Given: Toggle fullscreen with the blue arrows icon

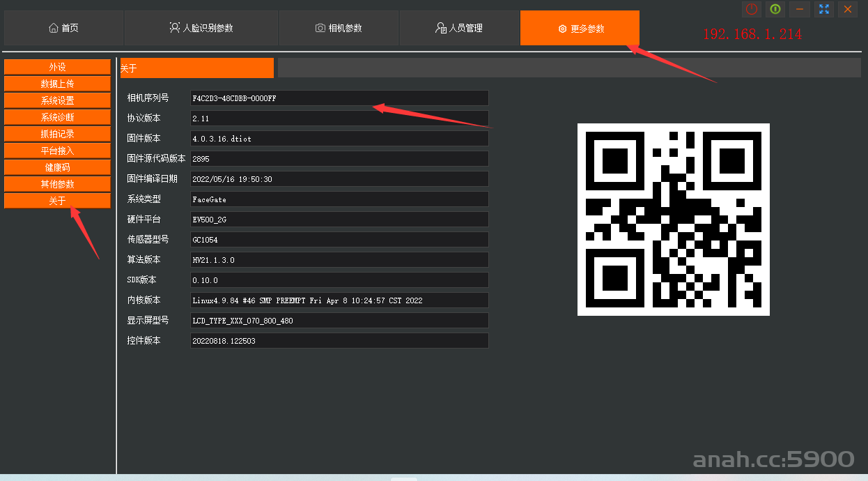Looking at the screenshot, I should (824, 9).
